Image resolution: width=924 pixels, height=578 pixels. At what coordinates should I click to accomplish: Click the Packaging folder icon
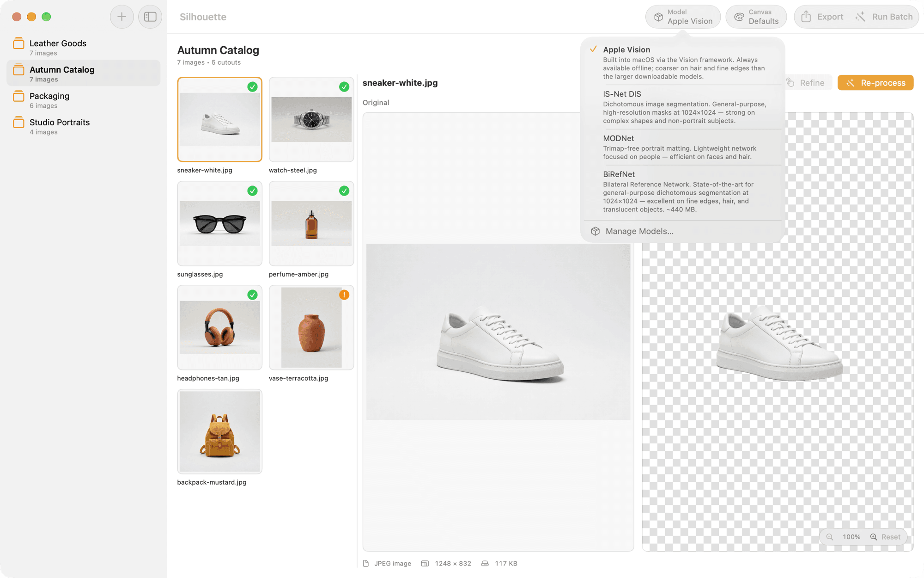coord(18,96)
